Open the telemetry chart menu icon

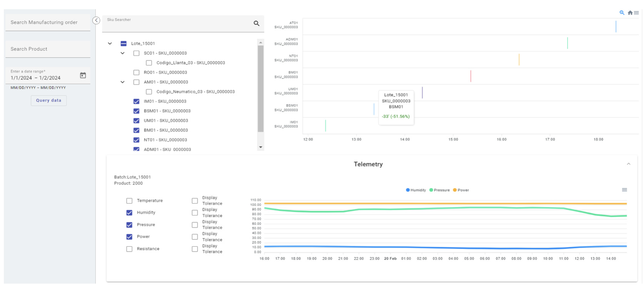click(x=624, y=190)
